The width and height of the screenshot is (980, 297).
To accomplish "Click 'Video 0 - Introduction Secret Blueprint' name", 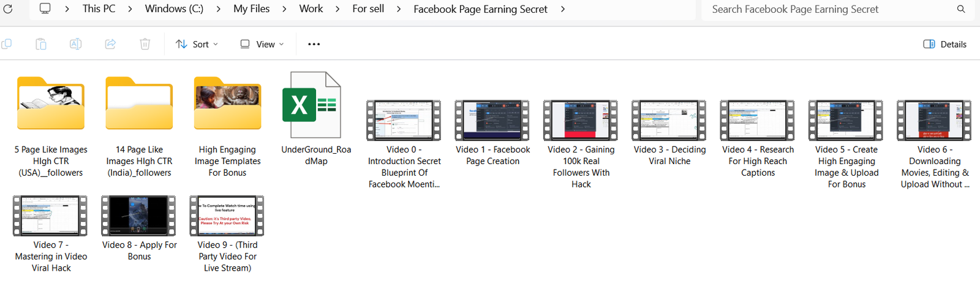I will (404, 167).
